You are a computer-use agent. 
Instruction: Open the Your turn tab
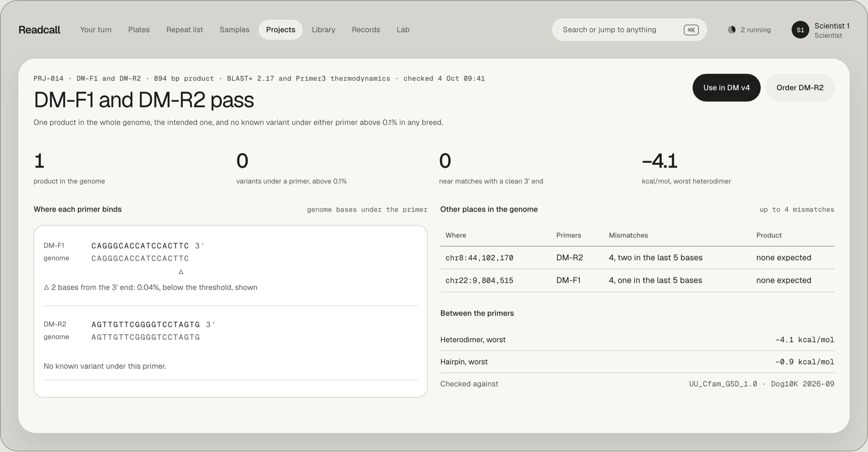96,29
